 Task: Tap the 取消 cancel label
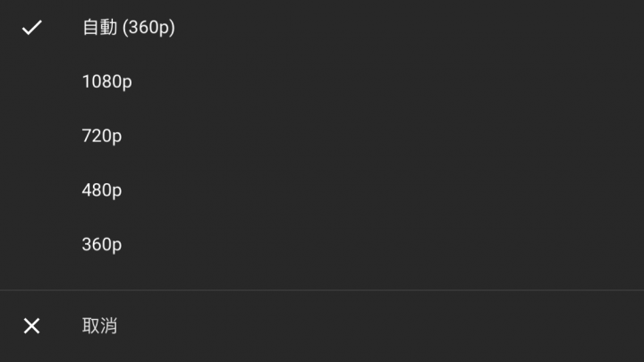[x=100, y=326]
